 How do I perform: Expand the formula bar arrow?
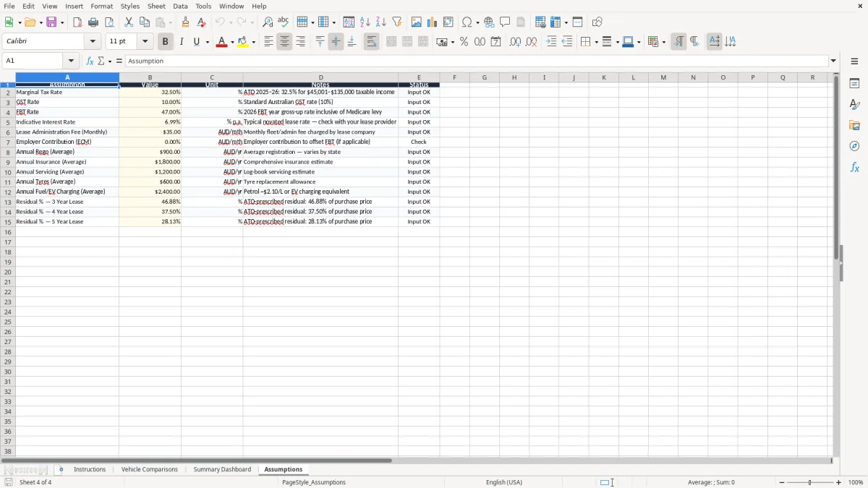point(833,61)
